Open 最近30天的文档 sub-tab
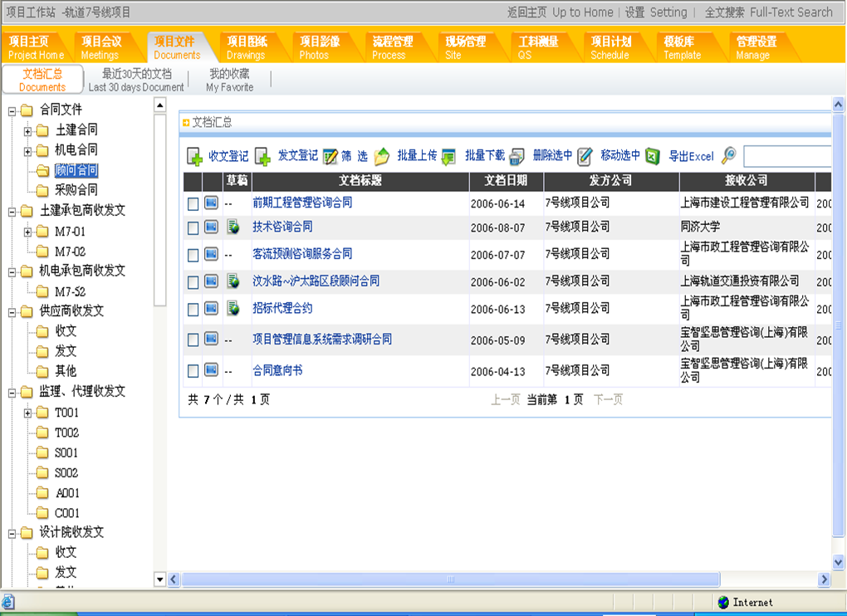 point(136,80)
